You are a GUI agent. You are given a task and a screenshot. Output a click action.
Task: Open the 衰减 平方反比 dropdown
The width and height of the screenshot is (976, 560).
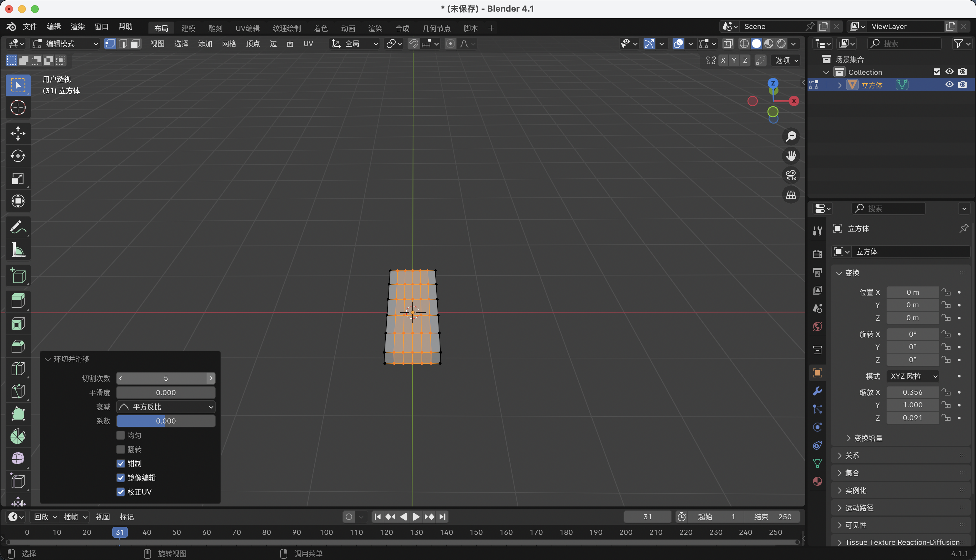(166, 407)
